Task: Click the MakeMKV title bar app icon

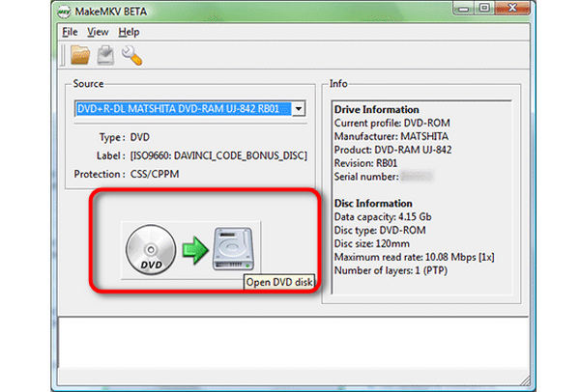Action: (x=64, y=12)
